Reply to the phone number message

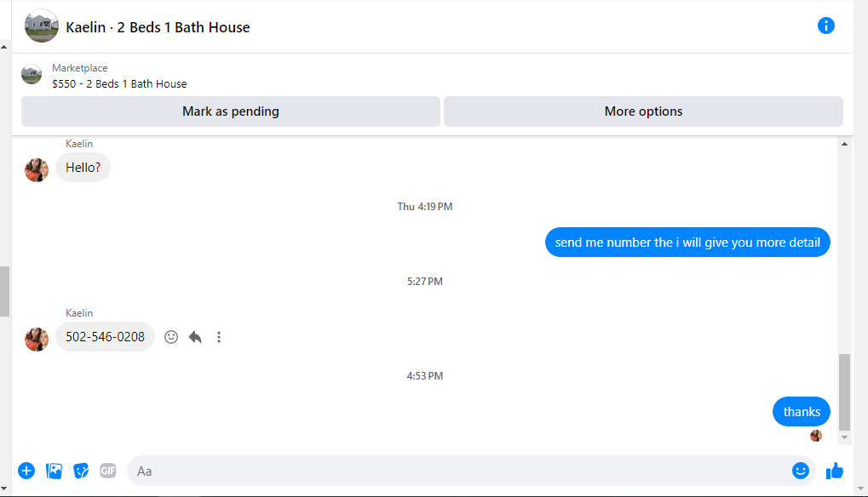pos(195,337)
